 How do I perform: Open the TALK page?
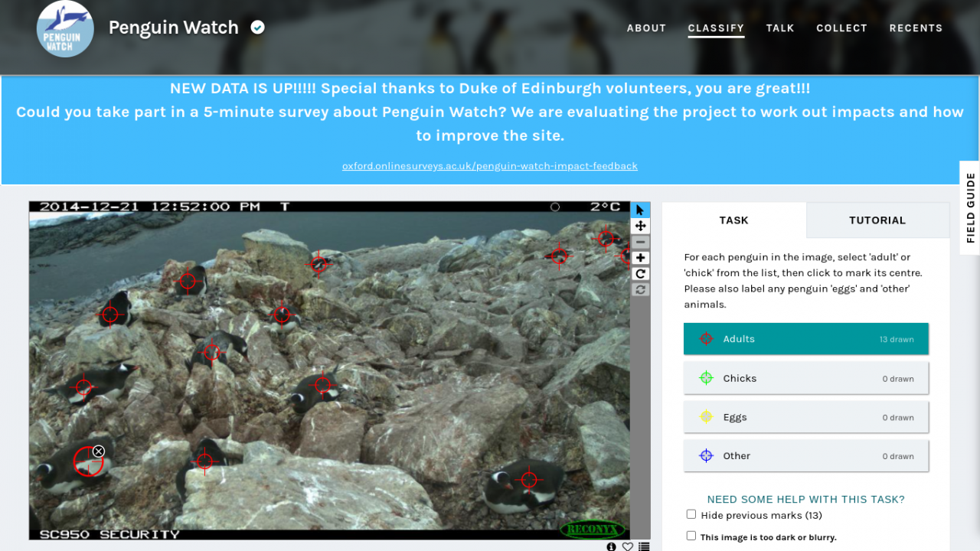point(780,28)
